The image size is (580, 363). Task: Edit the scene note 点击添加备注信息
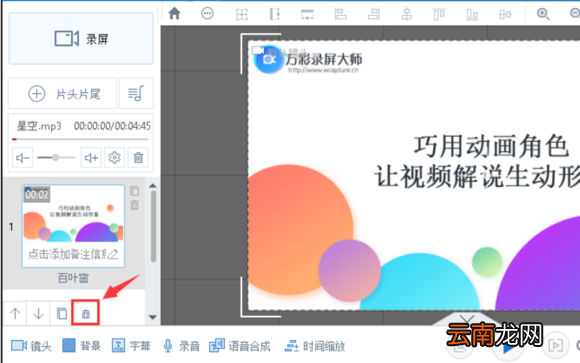(73, 254)
